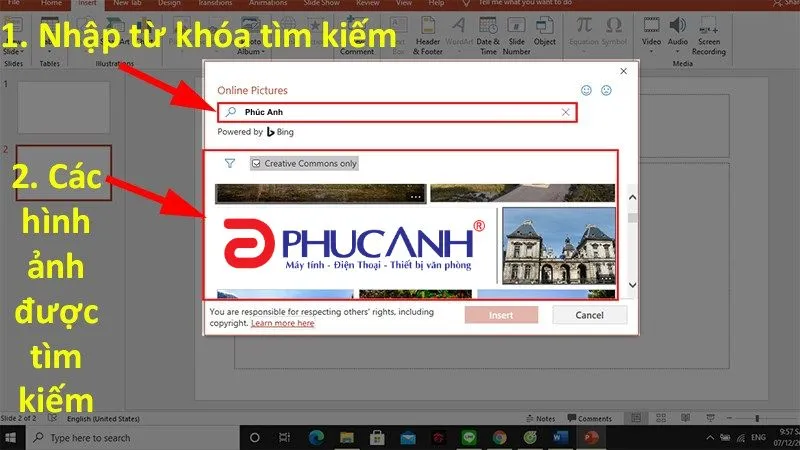800x450 pixels.
Task: Click the Date & Time ribbon button
Action: tap(488, 36)
